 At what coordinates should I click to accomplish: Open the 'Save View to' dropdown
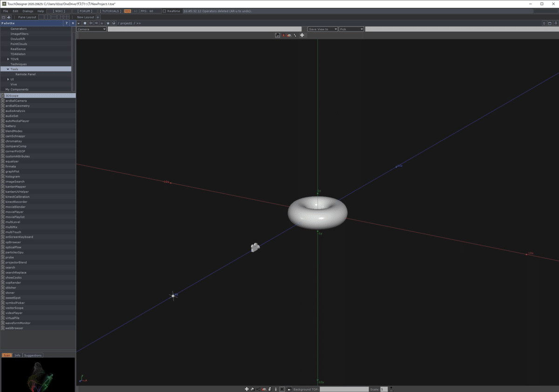(322, 28)
